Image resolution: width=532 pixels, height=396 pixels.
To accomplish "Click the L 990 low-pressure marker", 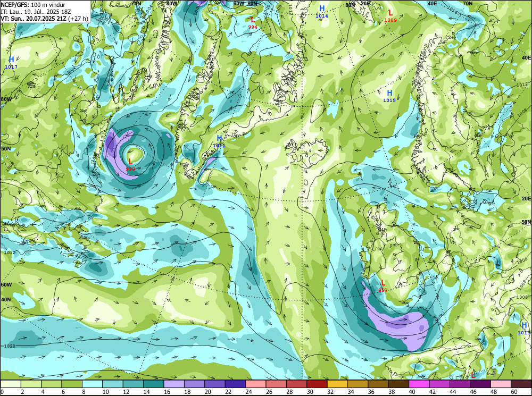I will tap(130, 164).
